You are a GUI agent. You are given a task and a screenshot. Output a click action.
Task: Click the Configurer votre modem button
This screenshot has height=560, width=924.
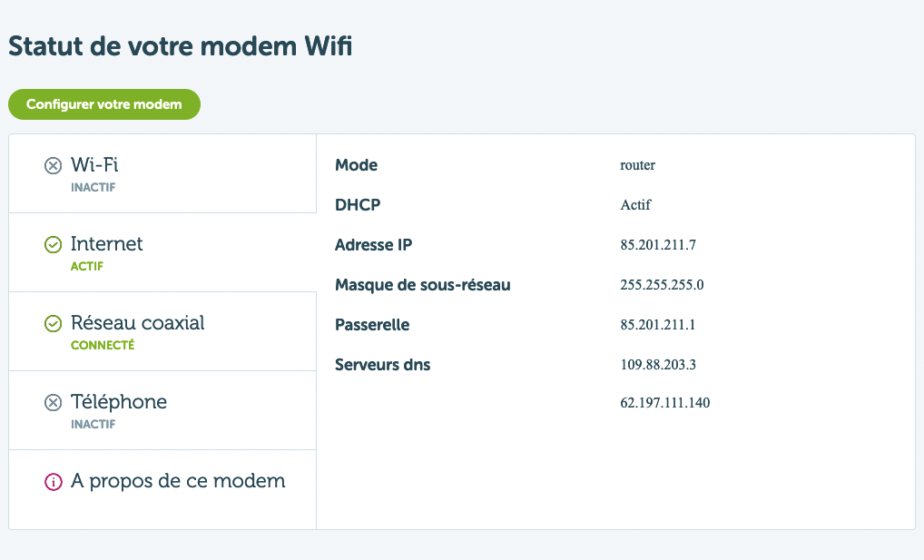pyautogui.click(x=104, y=104)
